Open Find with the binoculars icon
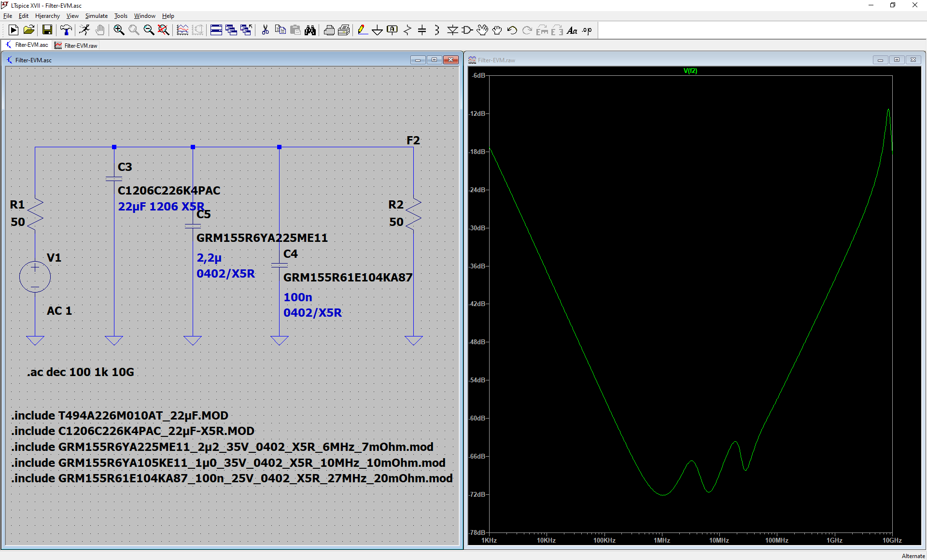Image resolution: width=927 pixels, height=560 pixels. [310, 30]
